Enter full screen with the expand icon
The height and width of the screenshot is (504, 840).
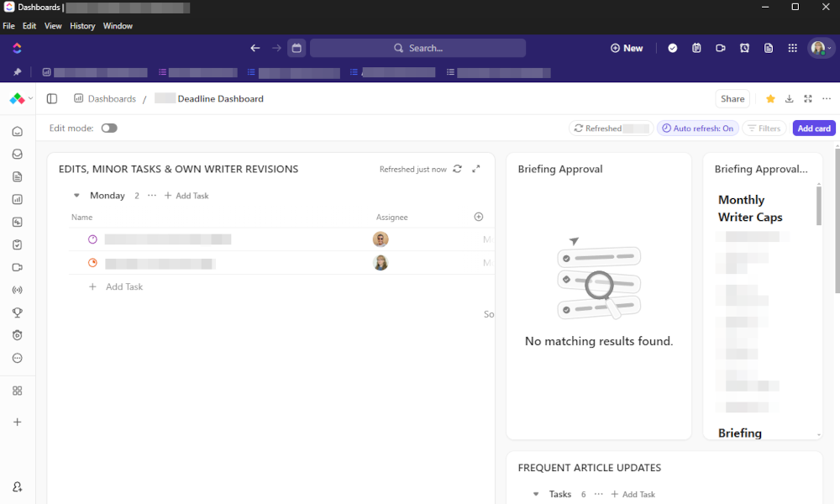808,98
